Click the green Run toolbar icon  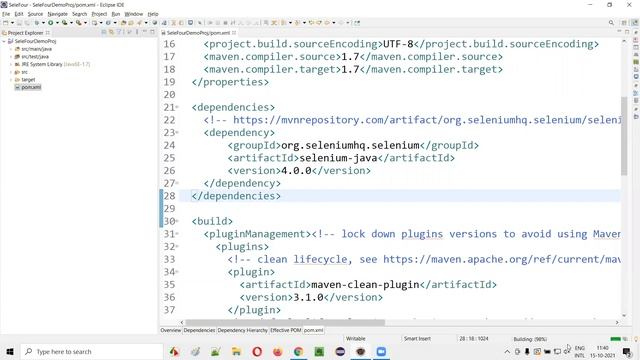click(51, 23)
